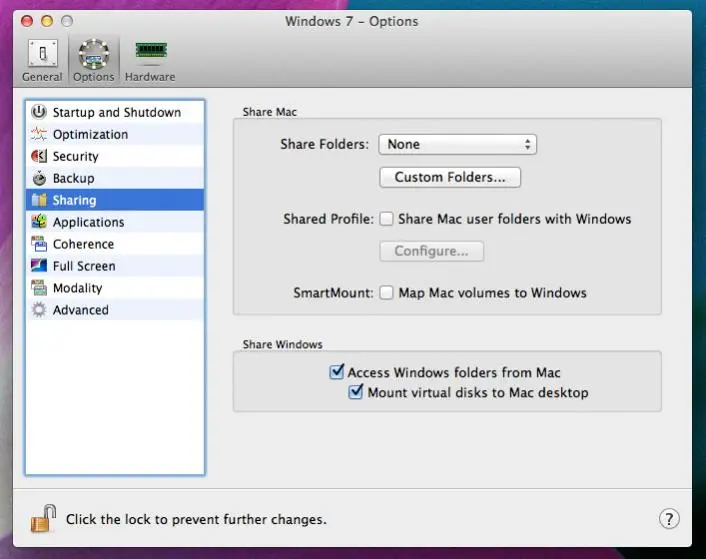Click the Coherence icon in sidebar
The image size is (706, 559).
(39, 244)
